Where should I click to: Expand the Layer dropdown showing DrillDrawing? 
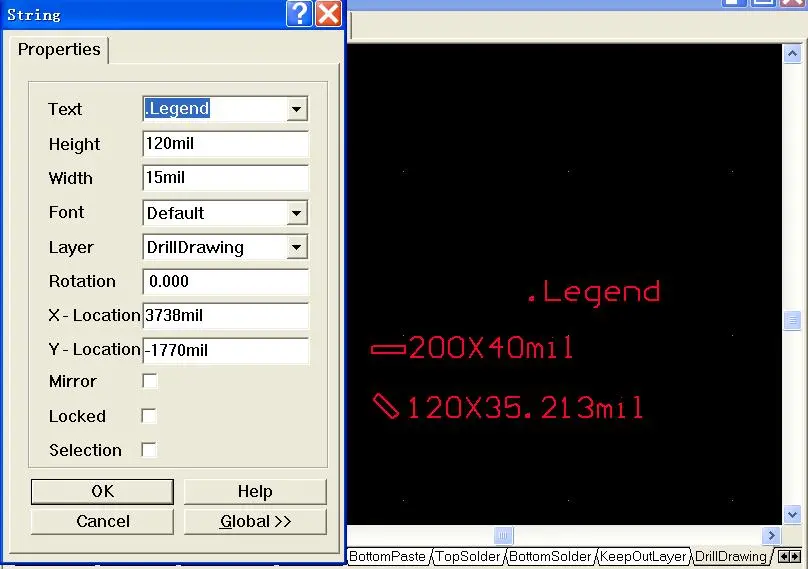point(296,247)
